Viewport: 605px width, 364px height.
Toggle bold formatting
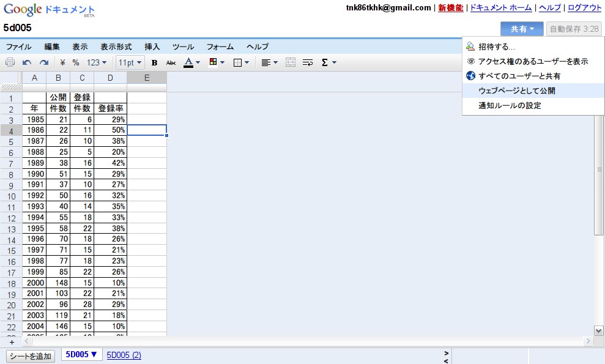coord(154,62)
